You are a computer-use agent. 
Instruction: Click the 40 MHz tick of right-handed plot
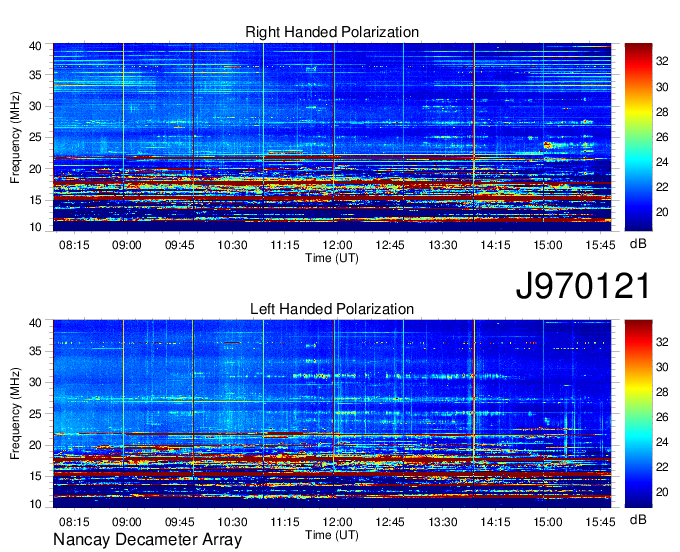(36, 46)
